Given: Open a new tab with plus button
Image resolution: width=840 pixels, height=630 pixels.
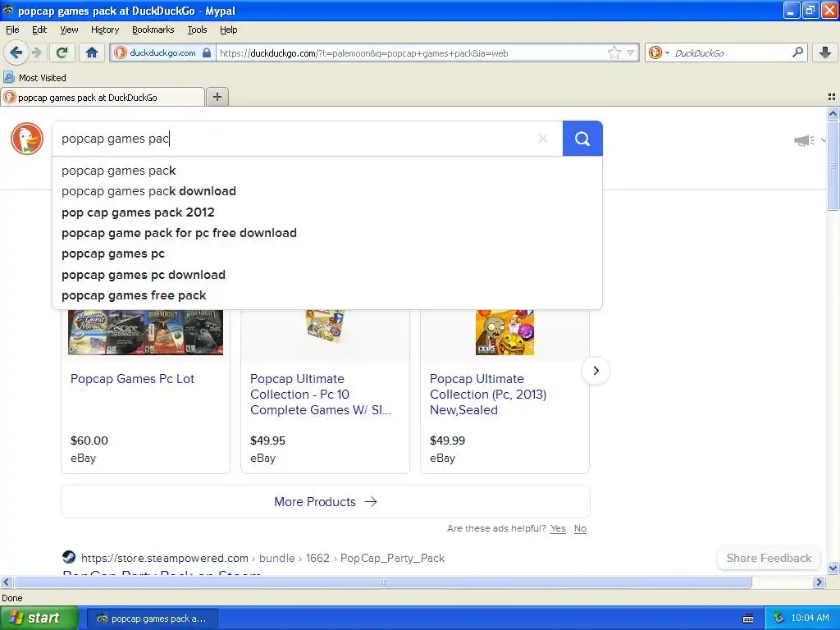Looking at the screenshot, I should point(217,97).
